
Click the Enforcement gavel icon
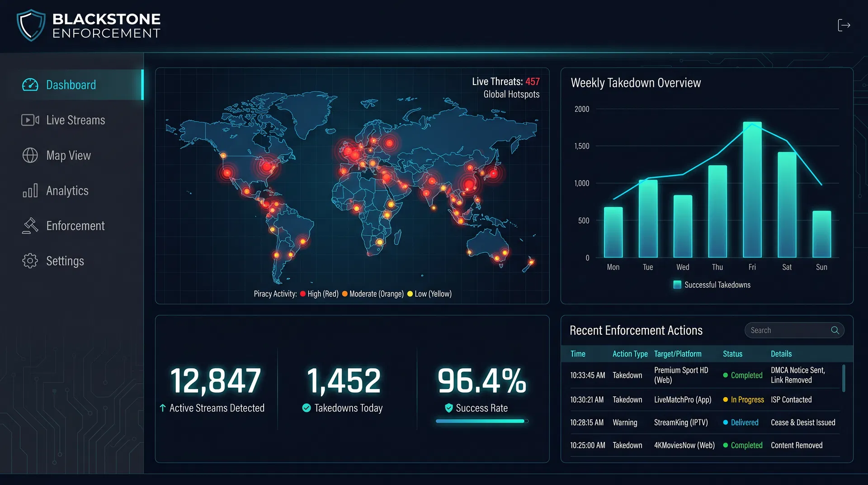[30, 226]
